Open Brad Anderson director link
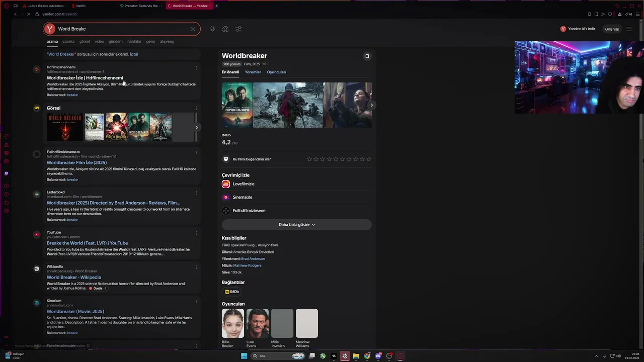The height and width of the screenshot is (362, 644). click(253, 259)
